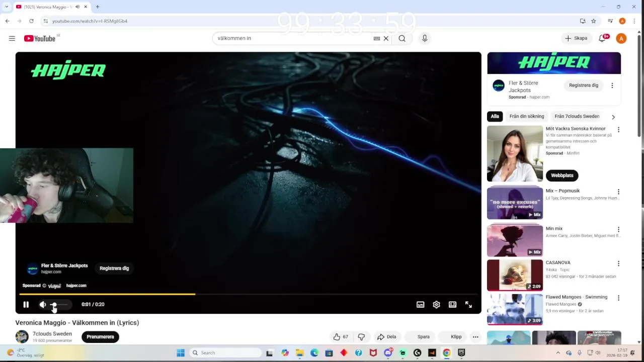Open menu for Min mix

(x=618, y=229)
